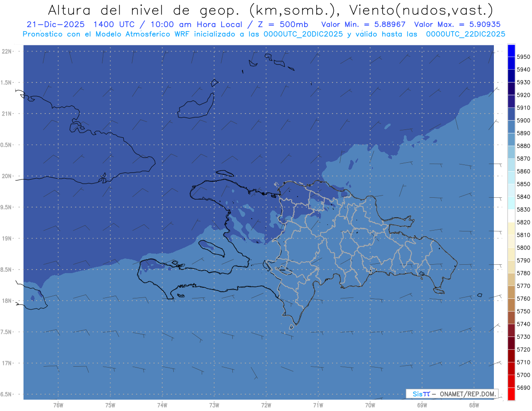Click longitude label '76W'
This screenshot has height=411, width=532.
(x=58, y=405)
